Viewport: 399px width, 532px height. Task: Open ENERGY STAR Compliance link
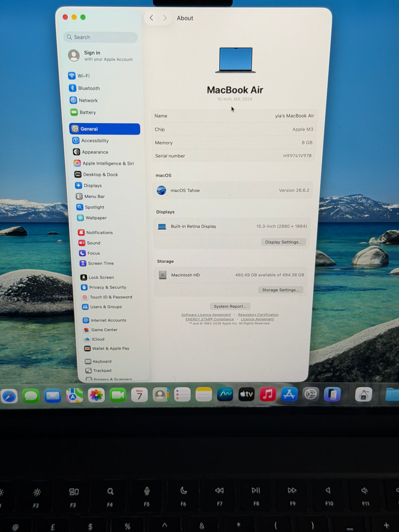(209, 319)
